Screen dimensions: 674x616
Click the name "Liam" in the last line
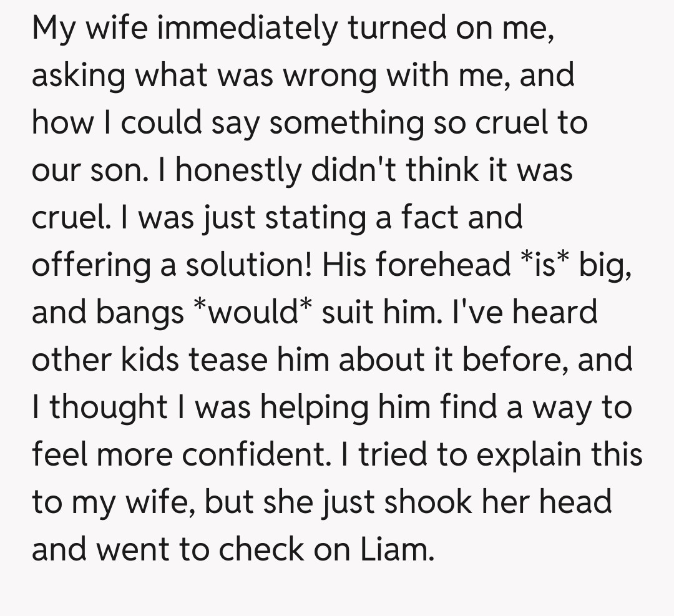pos(397,549)
